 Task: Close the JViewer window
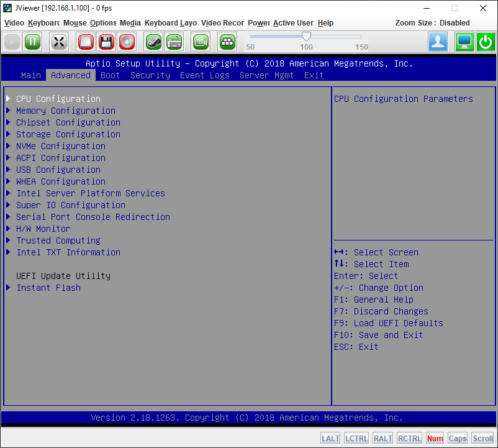[x=483, y=8]
